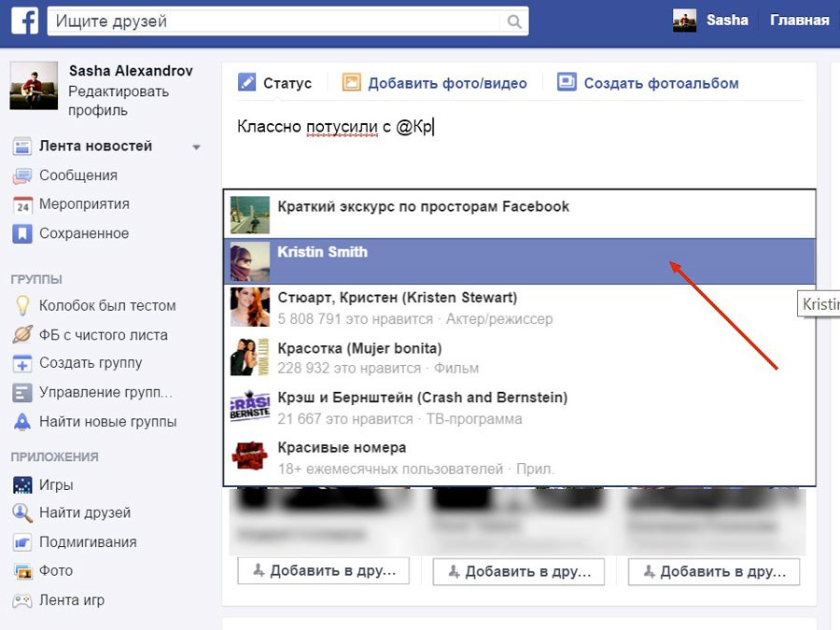Select Краткий экскурс по просторам Facebook suggestion
This screenshot has width=840, height=630.
[520, 215]
